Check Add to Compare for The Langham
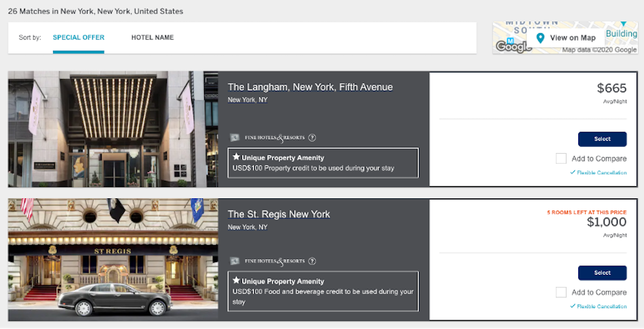Viewport: 644px width, 329px height. (x=561, y=158)
